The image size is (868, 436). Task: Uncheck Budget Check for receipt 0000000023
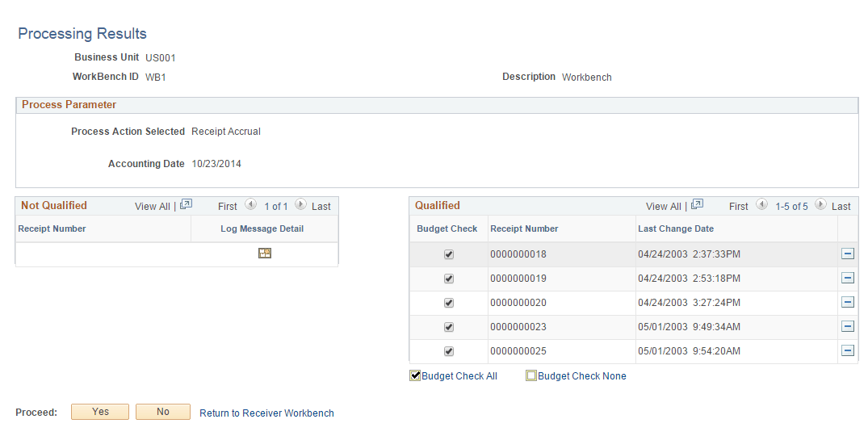tap(449, 327)
